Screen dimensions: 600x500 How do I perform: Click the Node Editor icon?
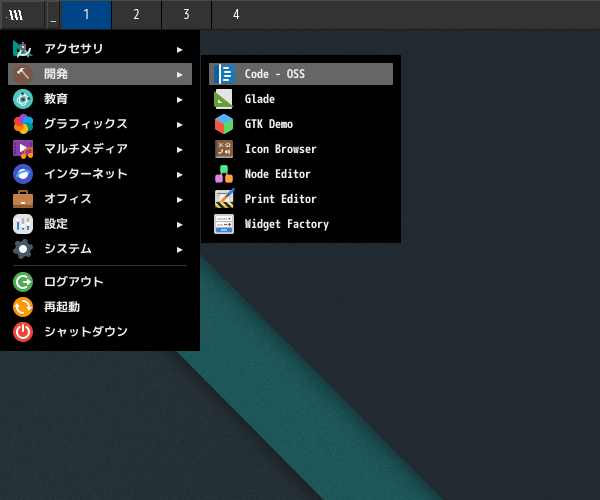(x=224, y=174)
